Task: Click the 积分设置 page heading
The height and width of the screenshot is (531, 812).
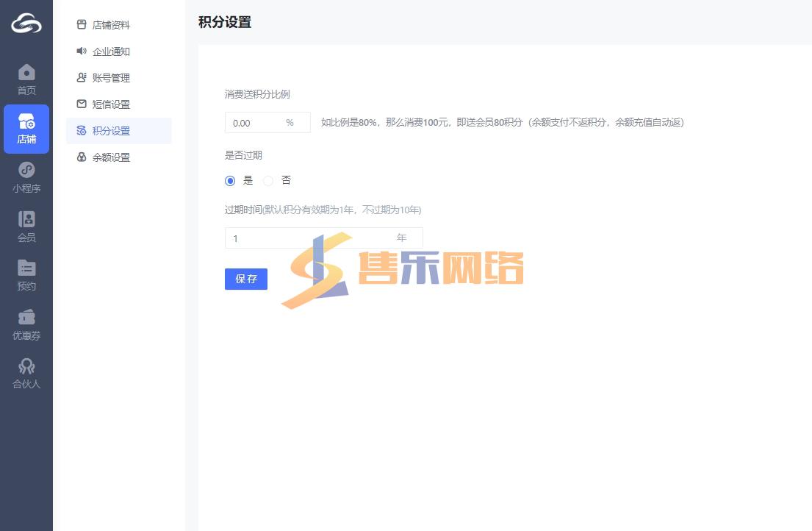Action: point(225,22)
